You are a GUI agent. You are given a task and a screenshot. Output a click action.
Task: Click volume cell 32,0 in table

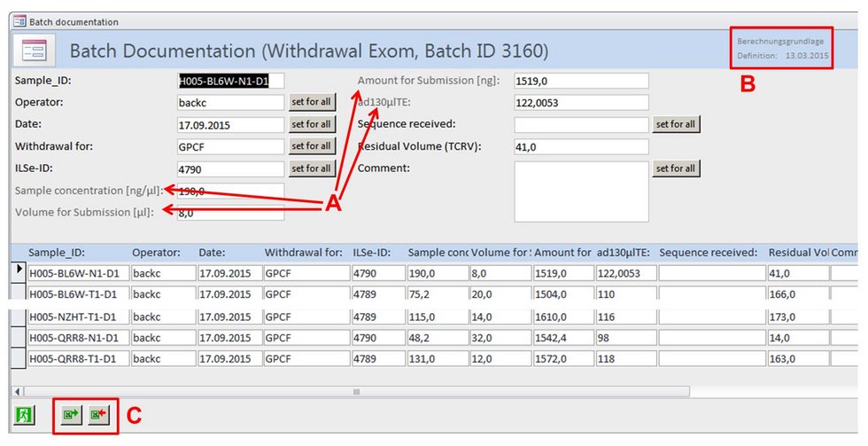point(500,338)
